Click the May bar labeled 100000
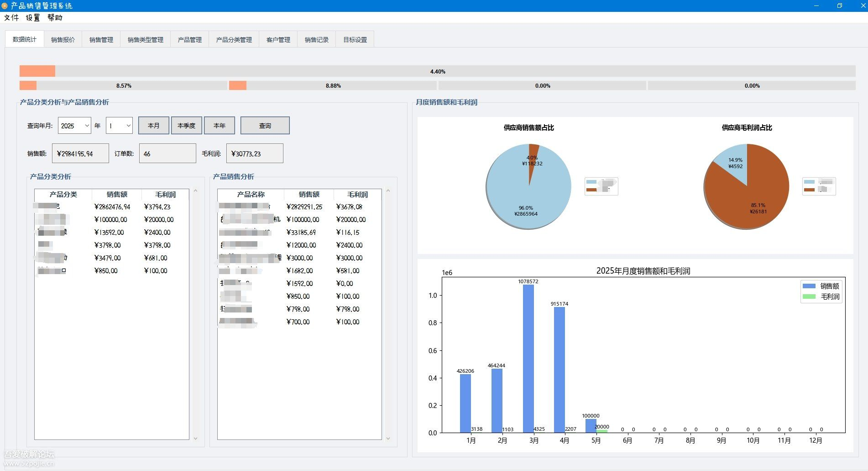Image resolution: width=868 pixels, height=471 pixels. tap(591, 426)
